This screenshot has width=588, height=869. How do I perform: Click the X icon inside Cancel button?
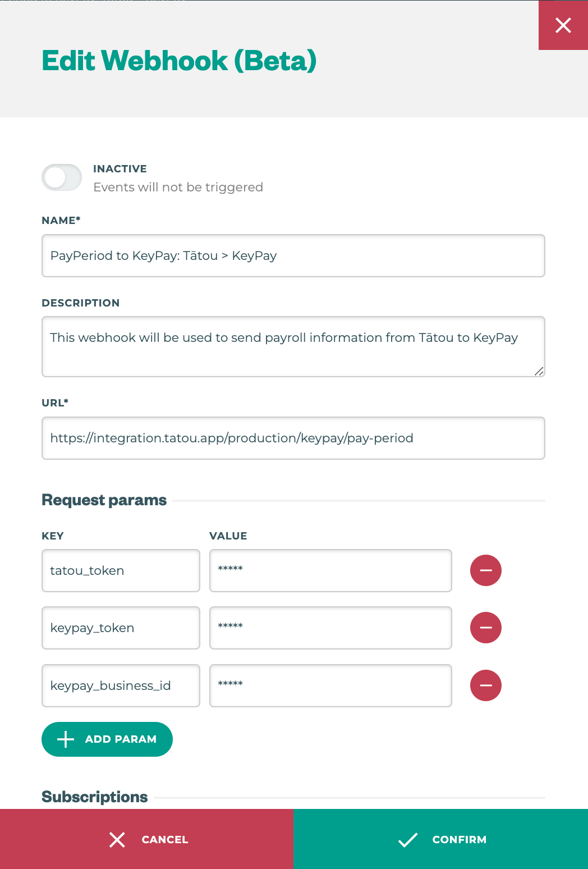(117, 840)
